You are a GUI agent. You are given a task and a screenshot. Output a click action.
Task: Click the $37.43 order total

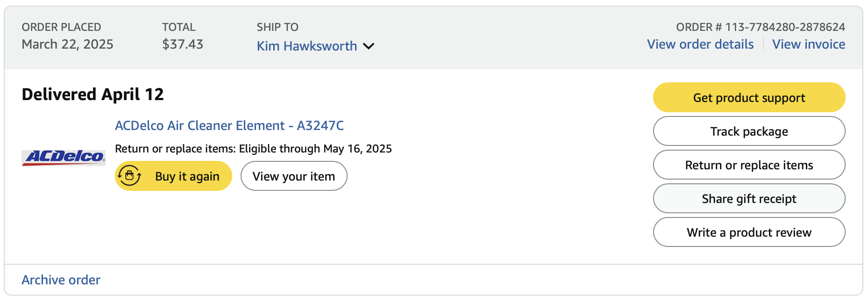point(183,44)
